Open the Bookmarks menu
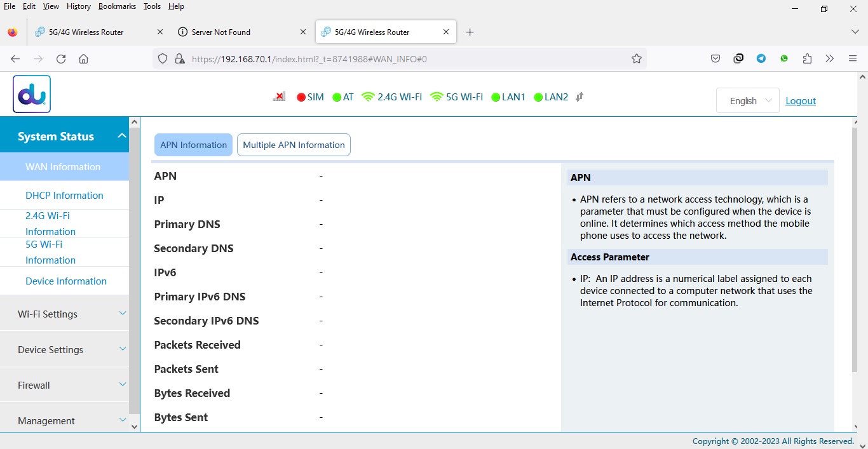Screen dimensions: 868x449 (x=117, y=6)
